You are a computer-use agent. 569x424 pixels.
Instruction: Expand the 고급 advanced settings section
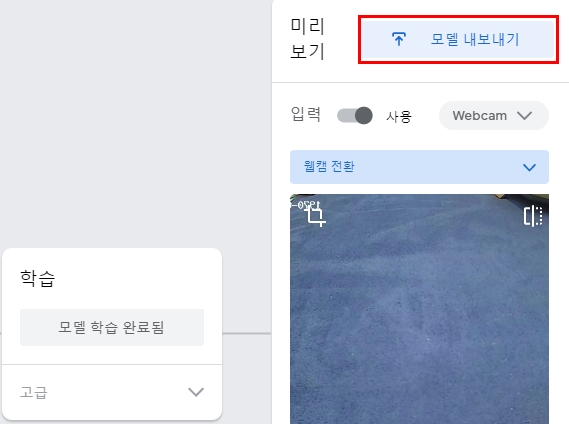click(112, 392)
